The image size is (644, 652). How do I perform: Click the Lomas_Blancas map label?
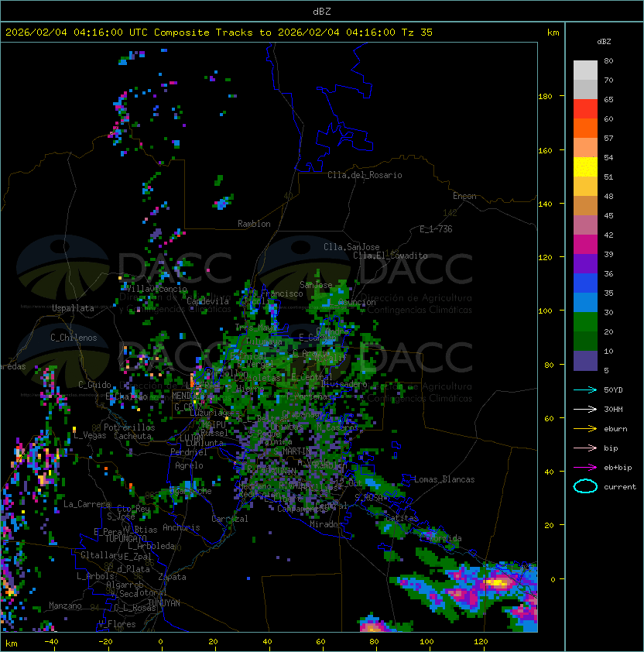coord(444,479)
